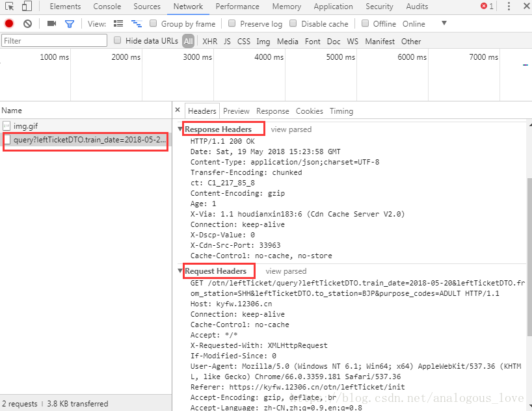The height and width of the screenshot is (411, 532).
Task: Switch to Preview detail tab
Action: point(236,111)
